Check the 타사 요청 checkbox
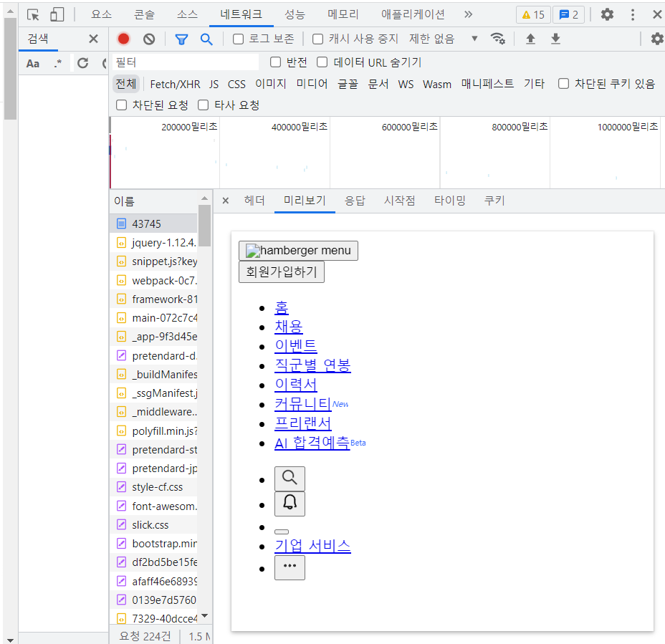 [203, 105]
